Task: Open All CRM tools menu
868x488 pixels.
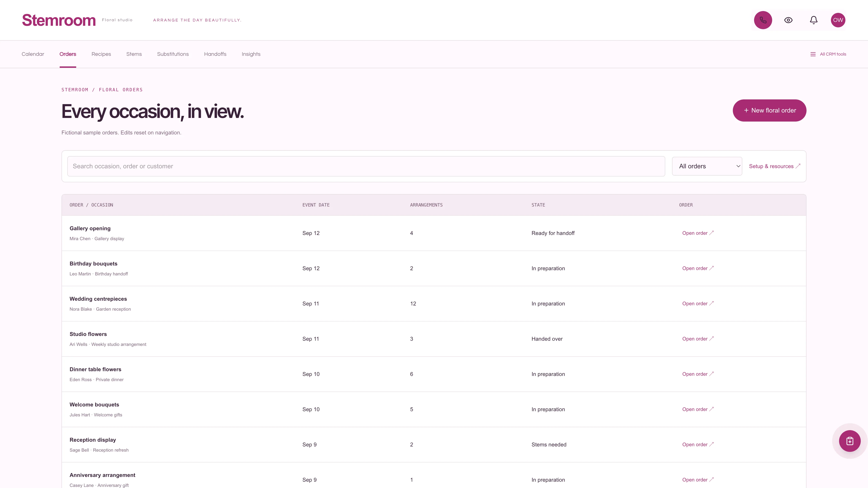Action: [828, 54]
